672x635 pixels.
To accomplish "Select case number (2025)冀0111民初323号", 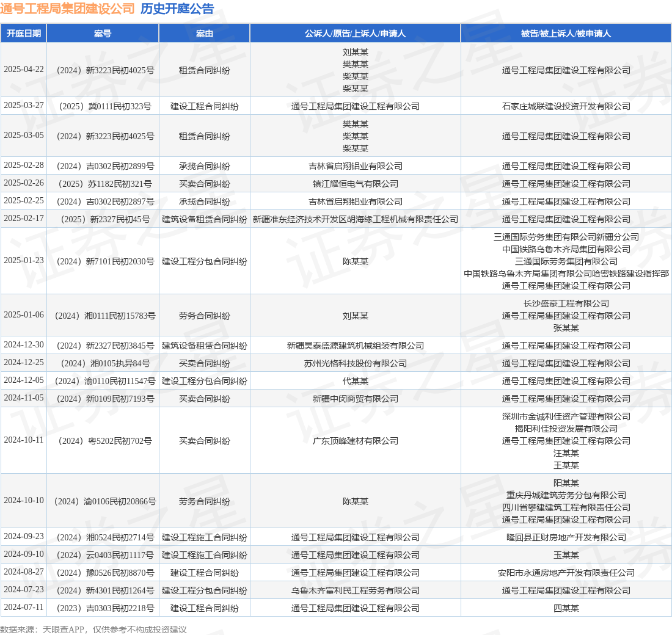I will 105,106.
